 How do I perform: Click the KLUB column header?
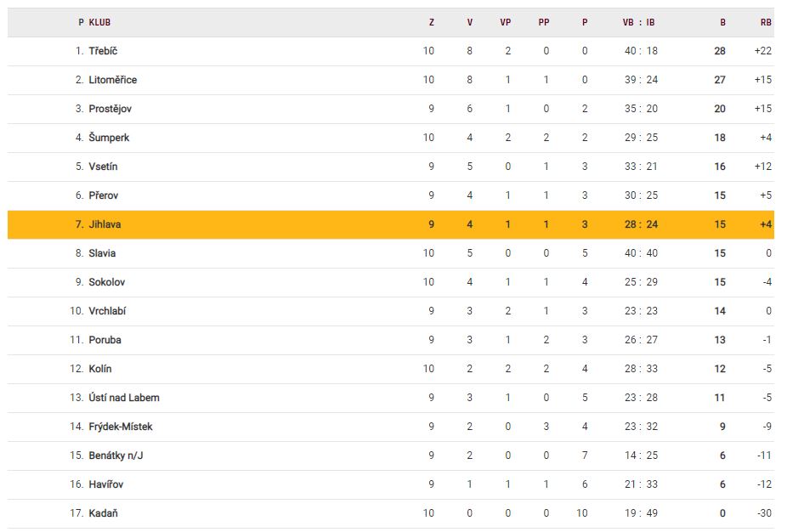(x=99, y=22)
